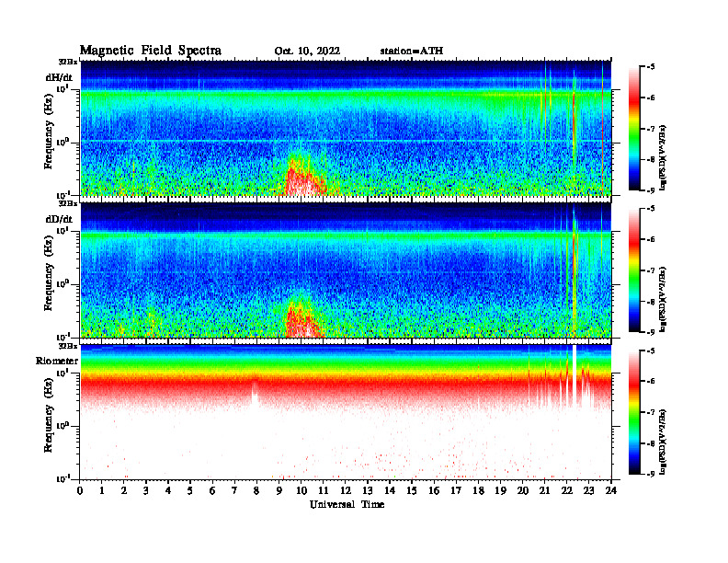
Task: Click the "-9" tick on the Riometer color scale
Action: pyautogui.click(x=650, y=473)
